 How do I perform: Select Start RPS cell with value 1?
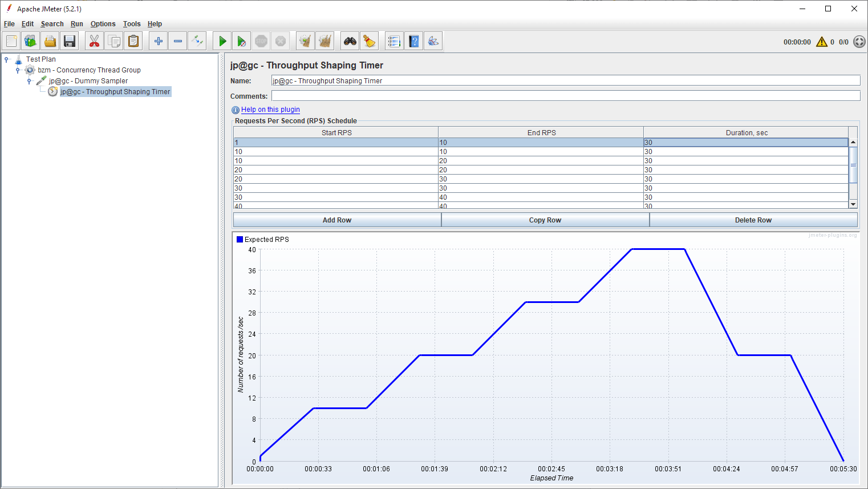click(x=336, y=143)
